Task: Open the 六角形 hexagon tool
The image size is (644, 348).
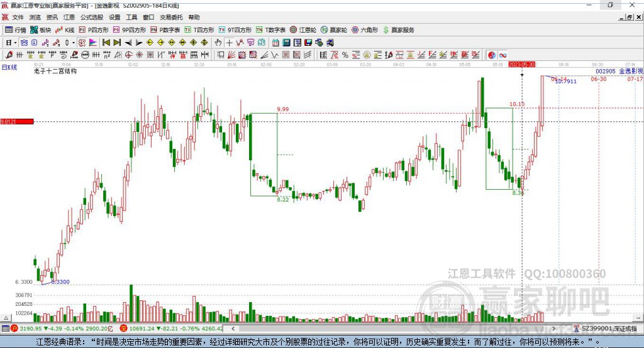Action: coord(365,30)
